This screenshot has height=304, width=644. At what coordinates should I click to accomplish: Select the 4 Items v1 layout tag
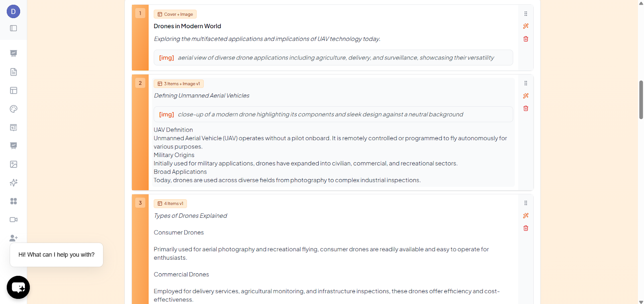point(170,204)
